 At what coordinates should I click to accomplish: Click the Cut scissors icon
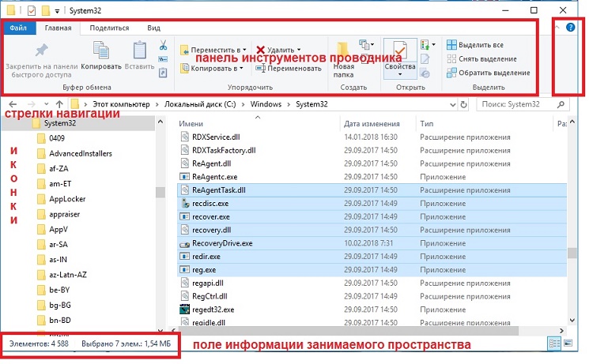pyautogui.click(x=163, y=46)
